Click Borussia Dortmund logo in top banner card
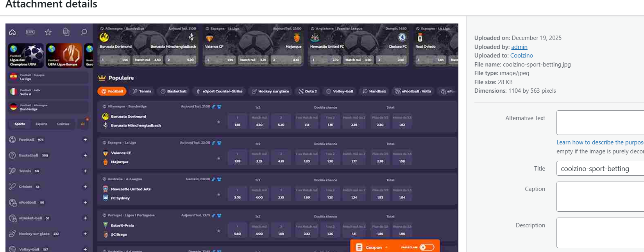 (x=104, y=37)
